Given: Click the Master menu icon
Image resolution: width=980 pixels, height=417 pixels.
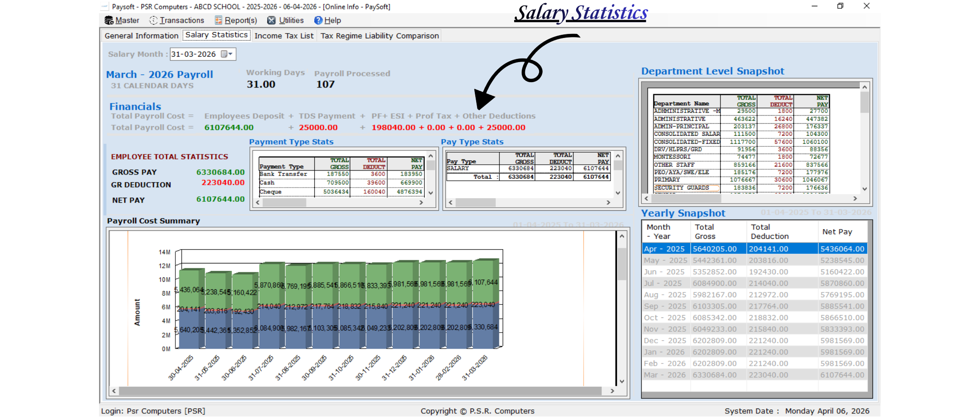Looking at the screenshot, I should [108, 21].
